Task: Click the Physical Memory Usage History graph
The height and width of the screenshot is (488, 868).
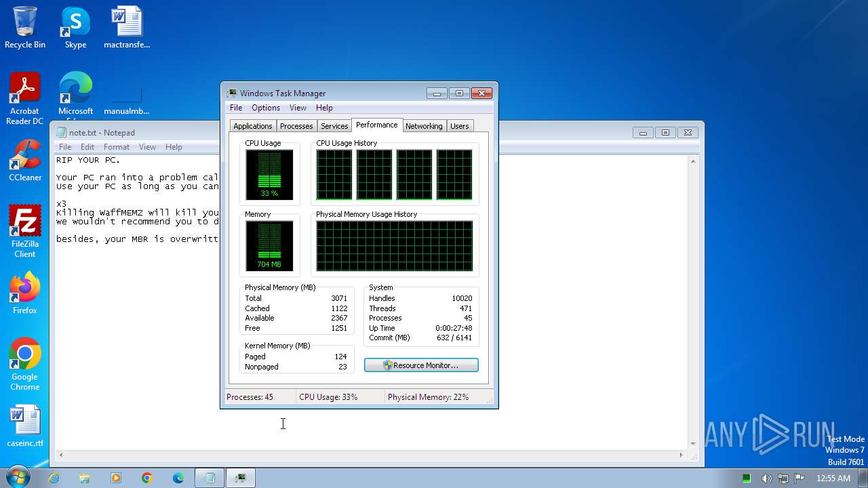Action: pyautogui.click(x=394, y=246)
